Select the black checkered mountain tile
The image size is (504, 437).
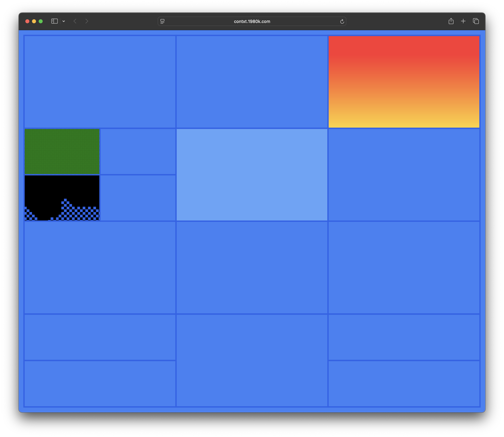click(x=62, y=198)
